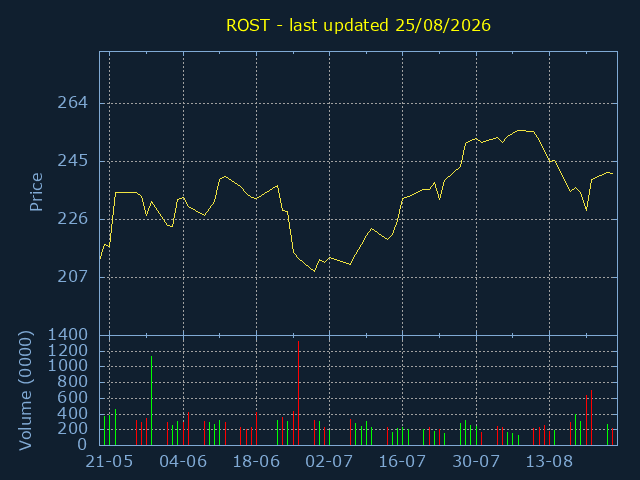Click the 30-07 date label
This screenshot has height=480, width=640.
(476, 462)
